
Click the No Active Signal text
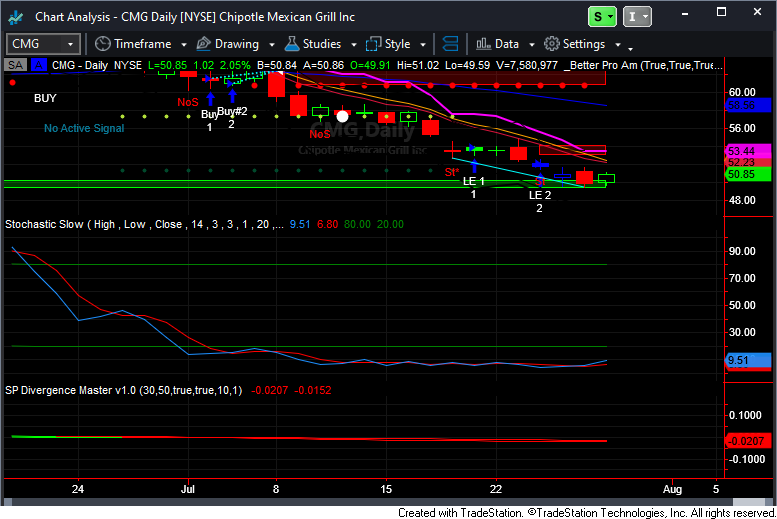click(84, 128)
